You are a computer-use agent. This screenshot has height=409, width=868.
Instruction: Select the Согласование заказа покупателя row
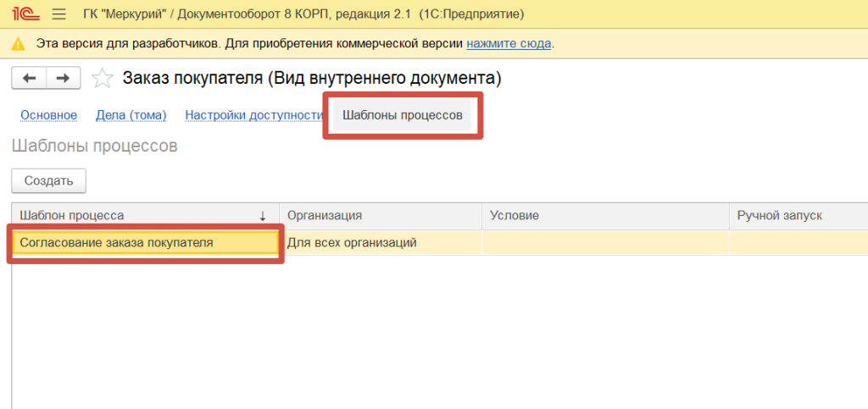145,243
